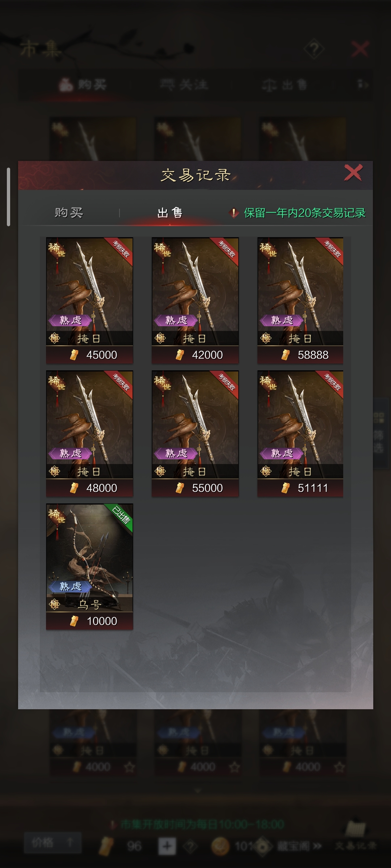
Task: Open sold 乌号 bow record priced 10000
Action: click(89, 567)
